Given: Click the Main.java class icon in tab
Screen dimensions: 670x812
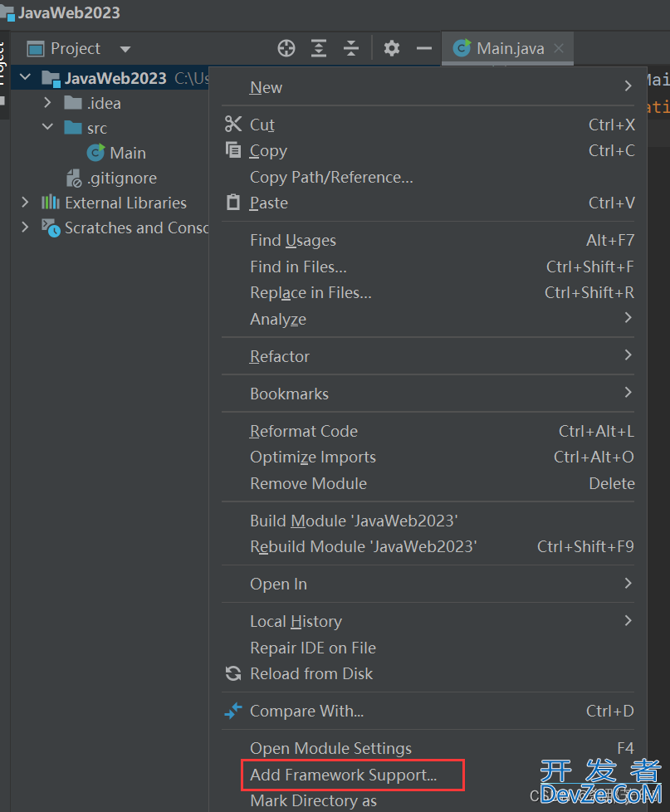Looking at the screenshot, I should click(462, 48).
